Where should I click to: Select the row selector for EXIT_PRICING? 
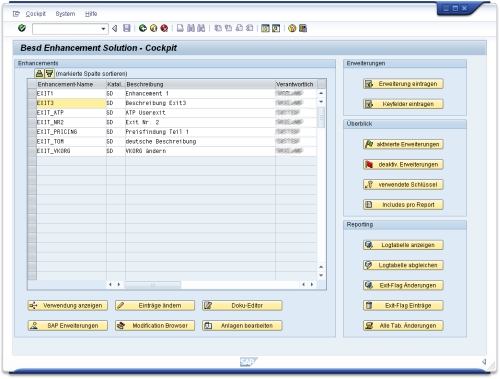click(x=32, y=132)
